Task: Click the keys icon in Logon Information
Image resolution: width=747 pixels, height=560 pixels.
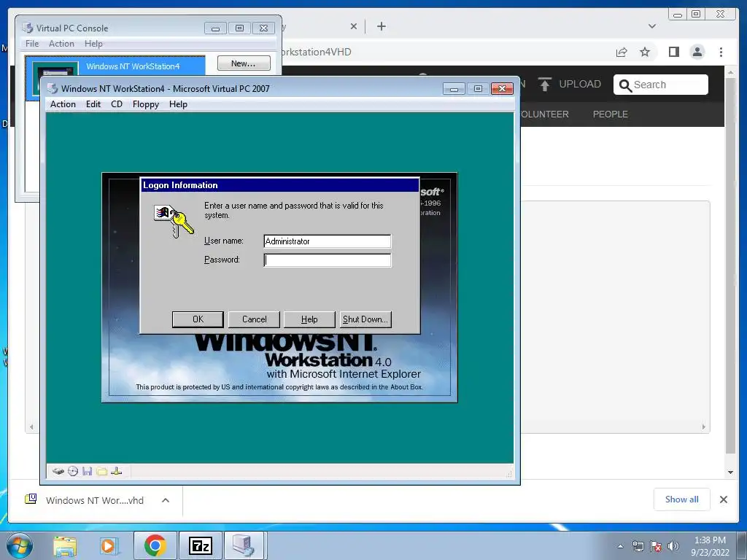Action: (x=174, y=220)
